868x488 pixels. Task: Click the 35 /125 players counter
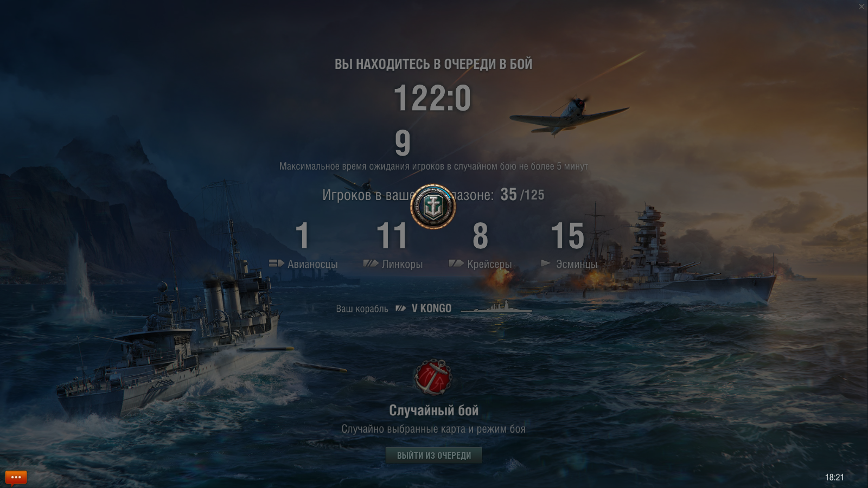(x=522, y=195)
